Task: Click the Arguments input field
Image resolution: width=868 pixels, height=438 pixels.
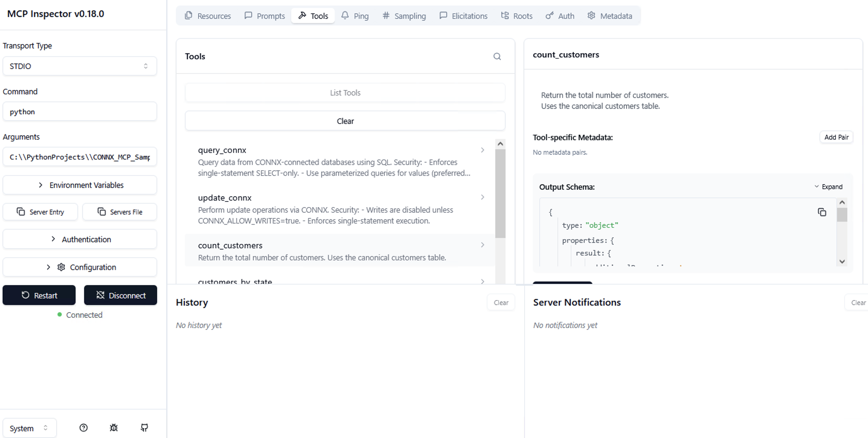Action: pos(80,157)
